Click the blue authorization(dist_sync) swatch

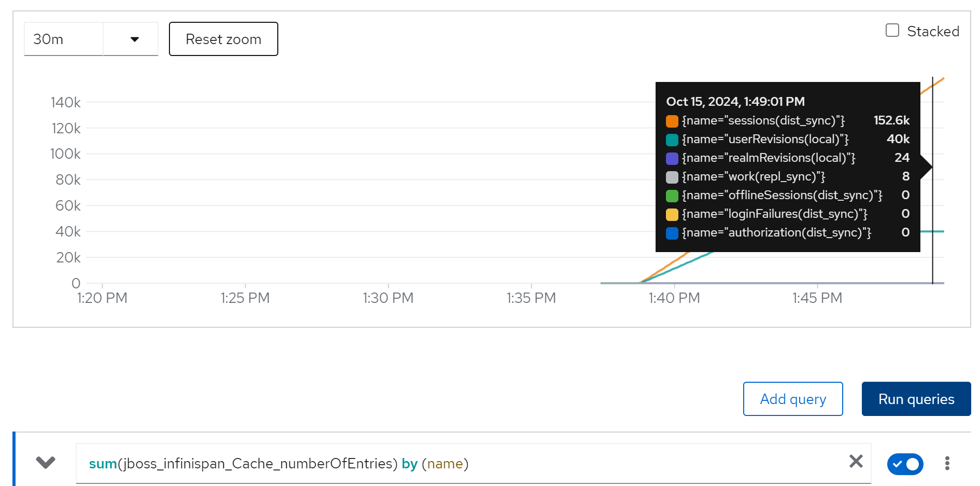coord(672,233)
